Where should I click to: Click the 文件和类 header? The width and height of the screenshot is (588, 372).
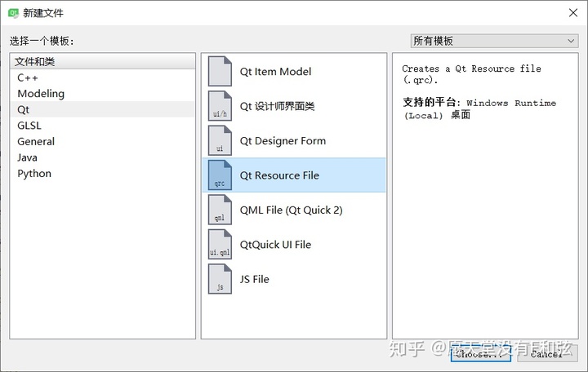pos(102,61)
